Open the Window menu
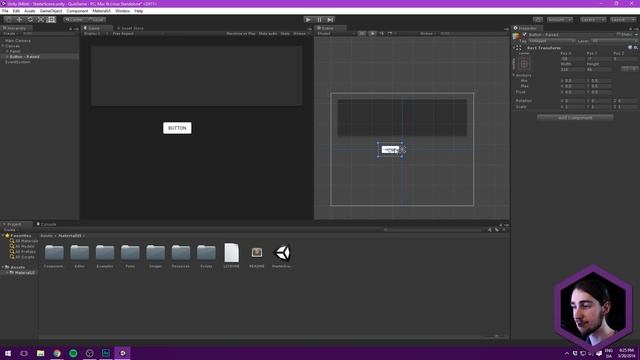 click(122, 11)
